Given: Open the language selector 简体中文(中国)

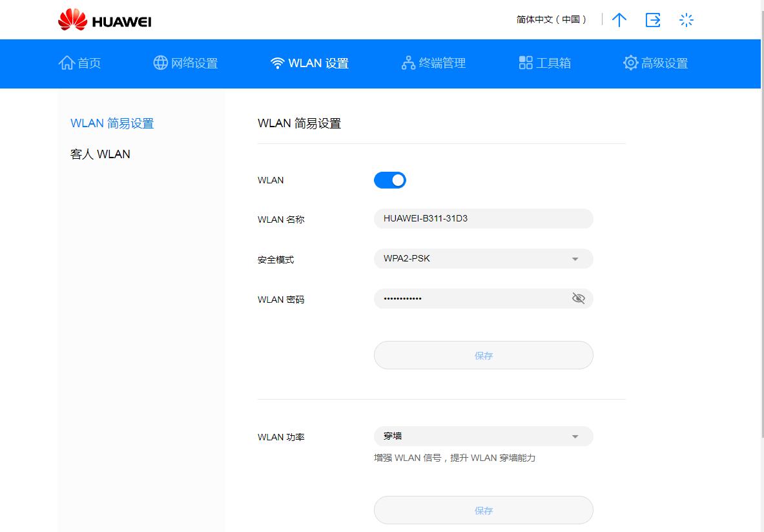Looking at the screenshot, I should point(552,19).
